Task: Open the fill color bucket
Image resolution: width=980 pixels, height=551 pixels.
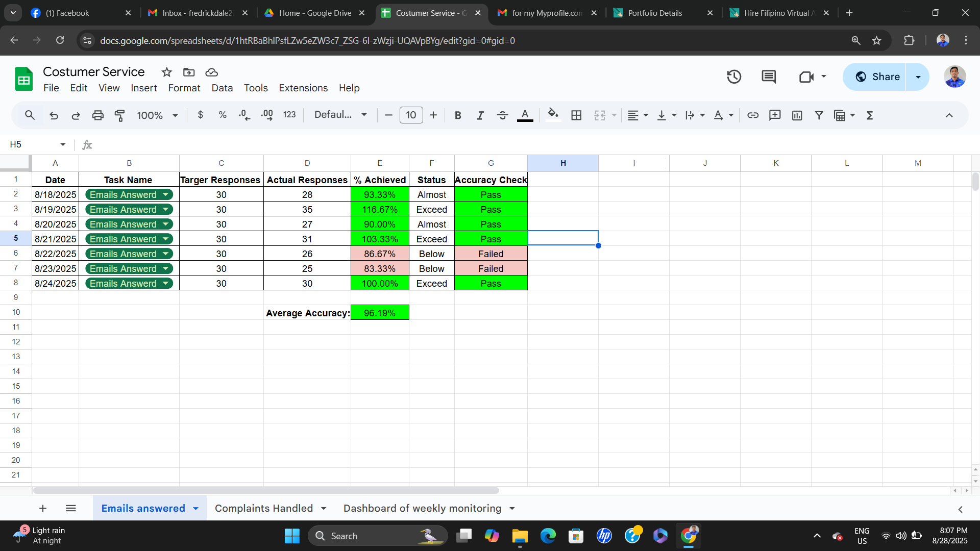Action: 553,115
